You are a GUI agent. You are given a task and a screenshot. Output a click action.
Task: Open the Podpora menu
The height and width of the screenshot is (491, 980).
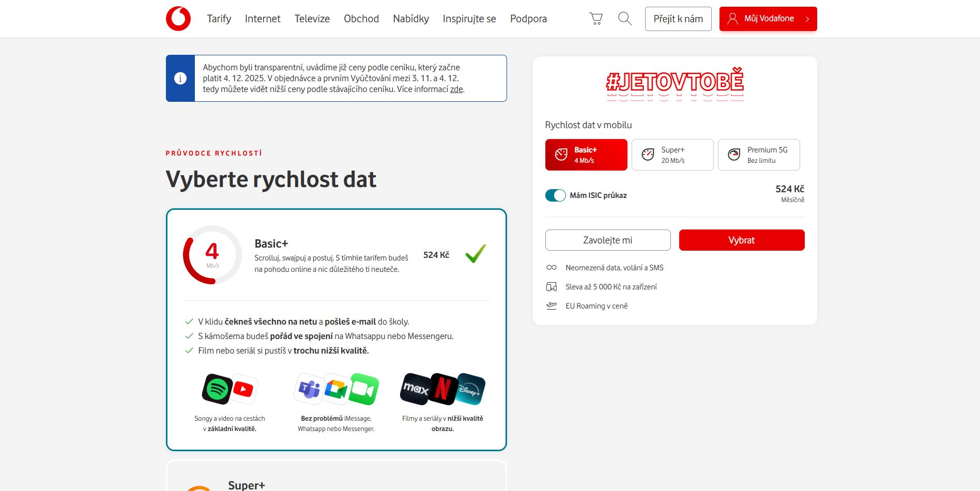coord(528,19)
